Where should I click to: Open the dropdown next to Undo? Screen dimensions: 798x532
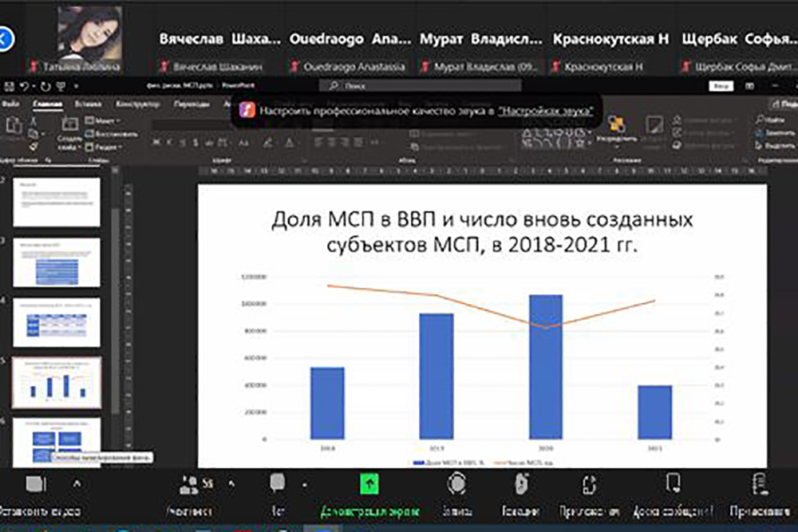click(x=34, y=86)
